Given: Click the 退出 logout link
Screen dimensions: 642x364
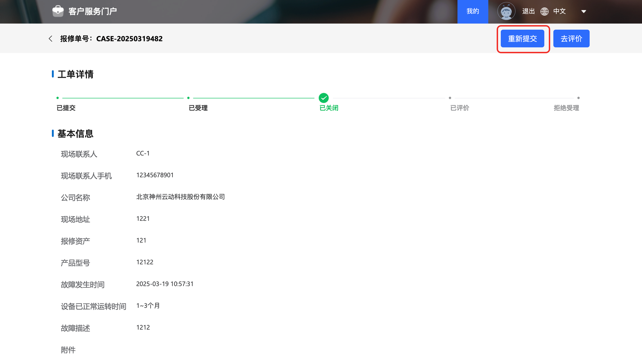Looking at the screenshot, I should click(x=528, y=12).
